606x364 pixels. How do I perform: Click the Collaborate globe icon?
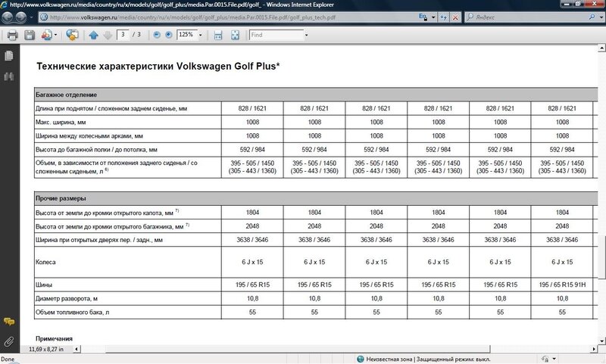point(72,35)
